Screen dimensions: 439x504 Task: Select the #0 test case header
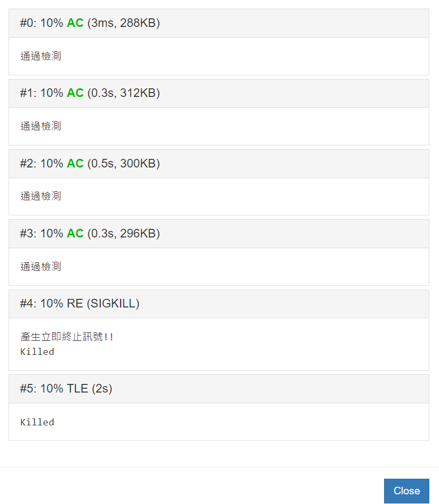pos(219,23)
